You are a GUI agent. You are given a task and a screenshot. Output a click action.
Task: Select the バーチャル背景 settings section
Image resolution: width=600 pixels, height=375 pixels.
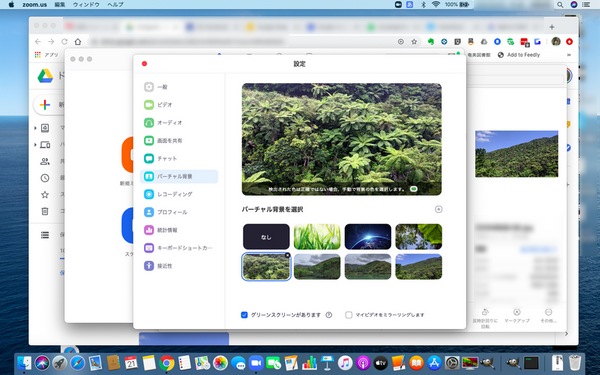pyautogui.click(x=179, y=176)
